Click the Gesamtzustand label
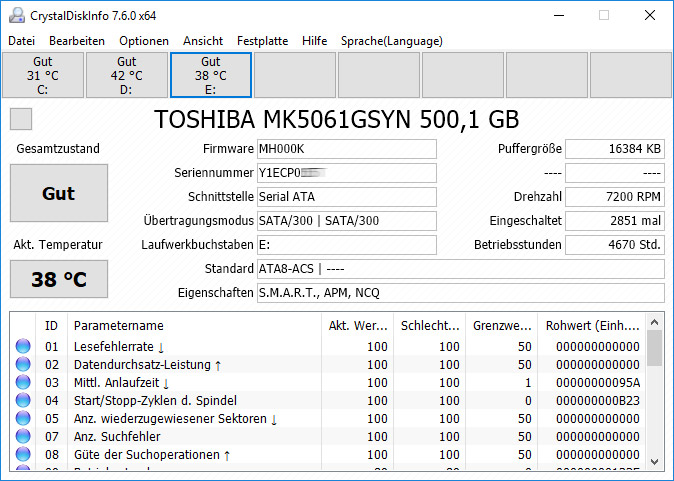The height and width of the screenshot is (481, 674). (58, 149)
